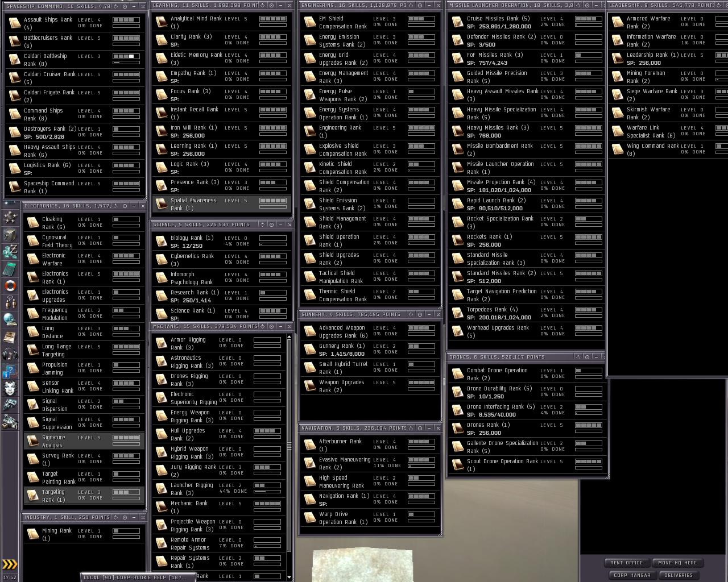Open the Deliveries button
Image resolution: width=728 pixels, height=582 pixels.
click(679, 575)
